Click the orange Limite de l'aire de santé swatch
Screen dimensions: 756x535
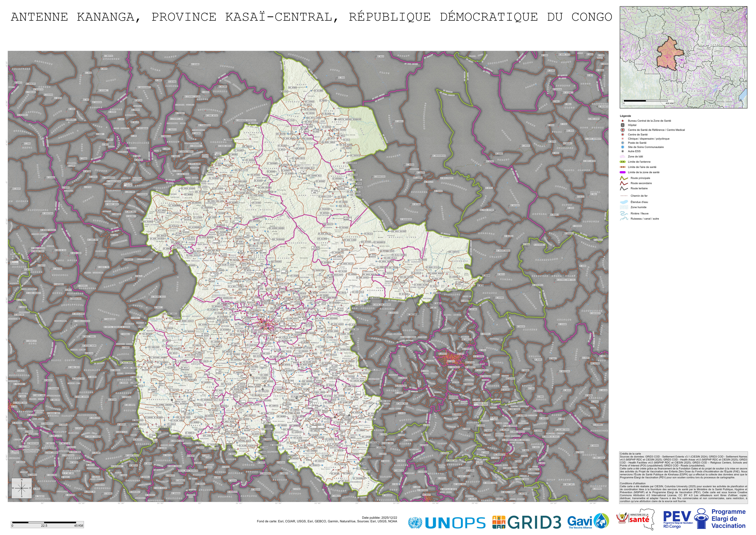pyautogui.click(x=623, y=167)
